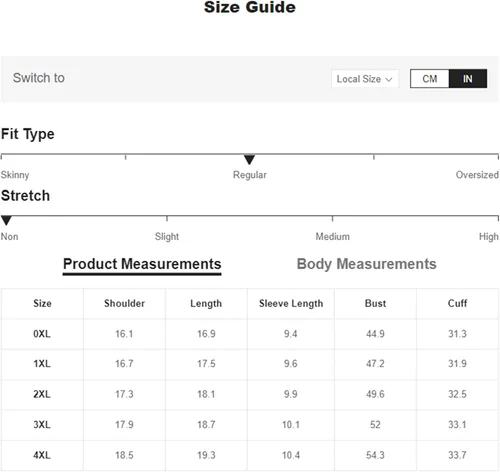Open the Body Measurements tab
Screen dimensions: 500x472
tap(366, 264)
